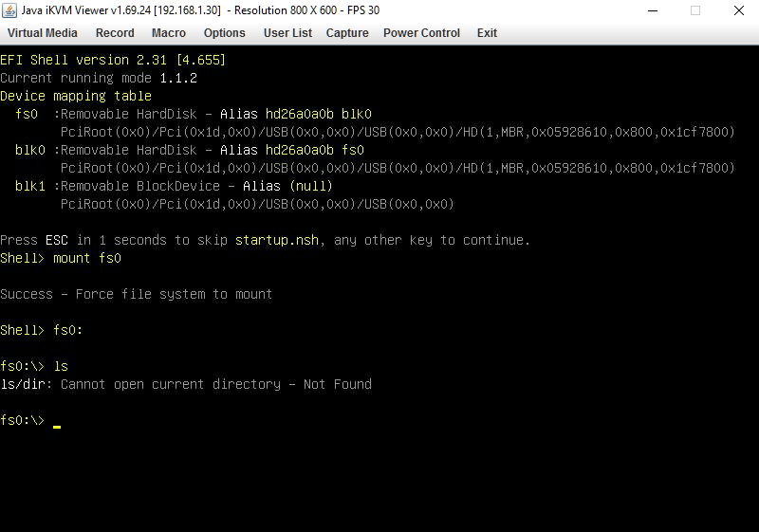Click the blk1 'Removable BlockDevice' text

[139, 186]
